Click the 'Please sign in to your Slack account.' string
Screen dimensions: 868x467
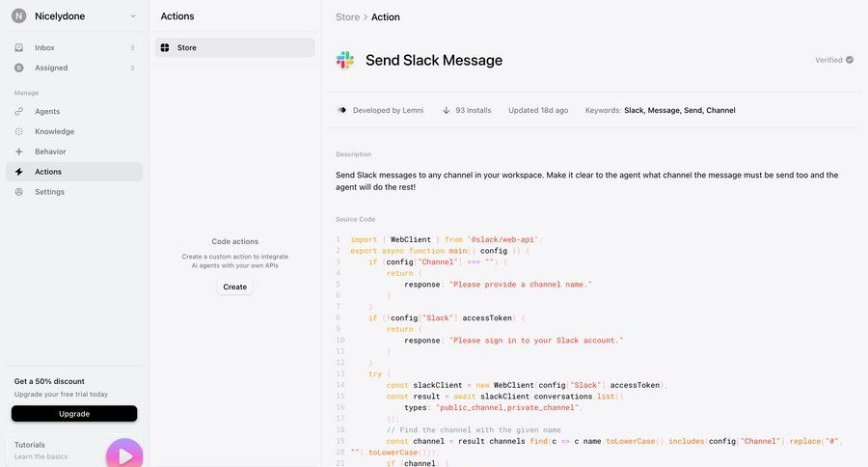(536, 341)
